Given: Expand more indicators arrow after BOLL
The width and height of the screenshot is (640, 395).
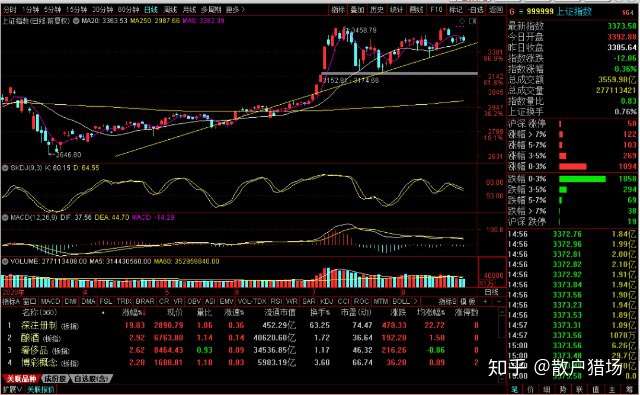Looking at the screenshot, I should pyautogui.click(x=416, y=302).
